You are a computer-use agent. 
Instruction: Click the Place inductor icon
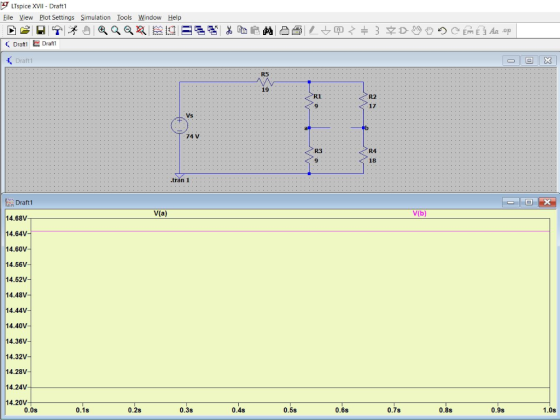377,31
